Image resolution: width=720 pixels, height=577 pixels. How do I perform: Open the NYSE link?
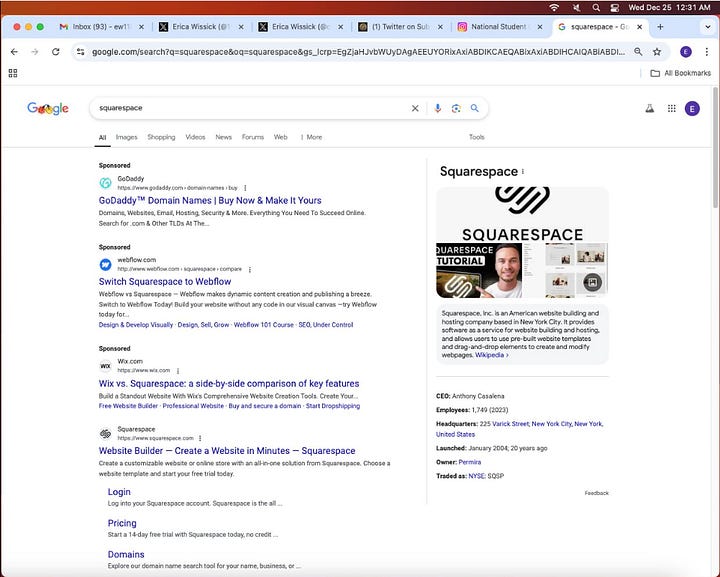(476, 476)
